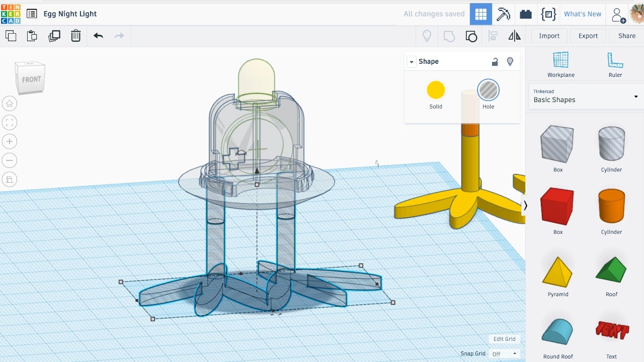Delete selection with trash icon

(75, 36)
